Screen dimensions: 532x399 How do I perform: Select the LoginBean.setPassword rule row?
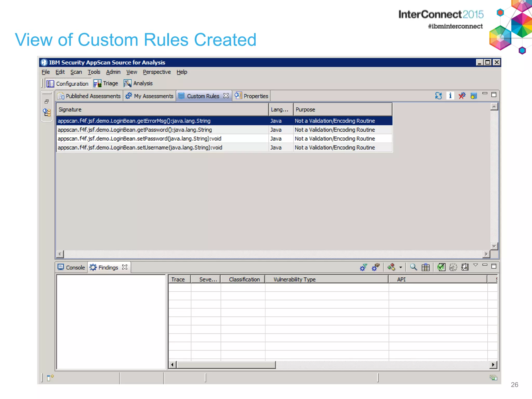coord(224,138)
